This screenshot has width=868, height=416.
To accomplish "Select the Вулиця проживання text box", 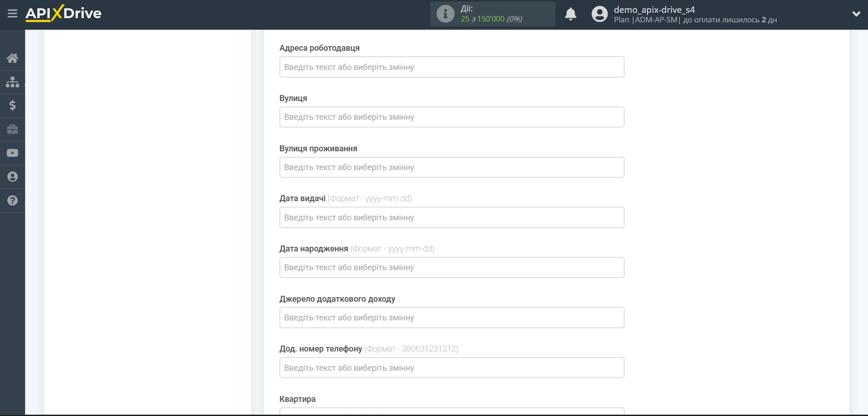I will coord(452,167).
